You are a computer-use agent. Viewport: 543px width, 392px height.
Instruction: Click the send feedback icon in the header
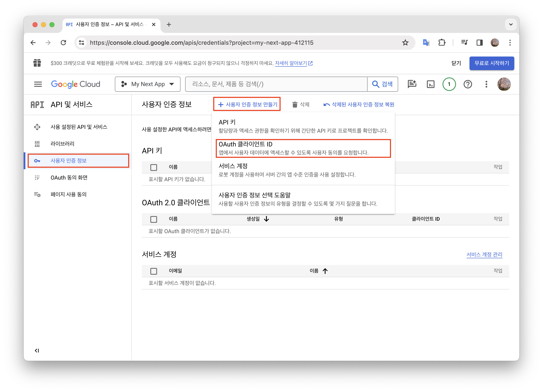coord(412,84)
